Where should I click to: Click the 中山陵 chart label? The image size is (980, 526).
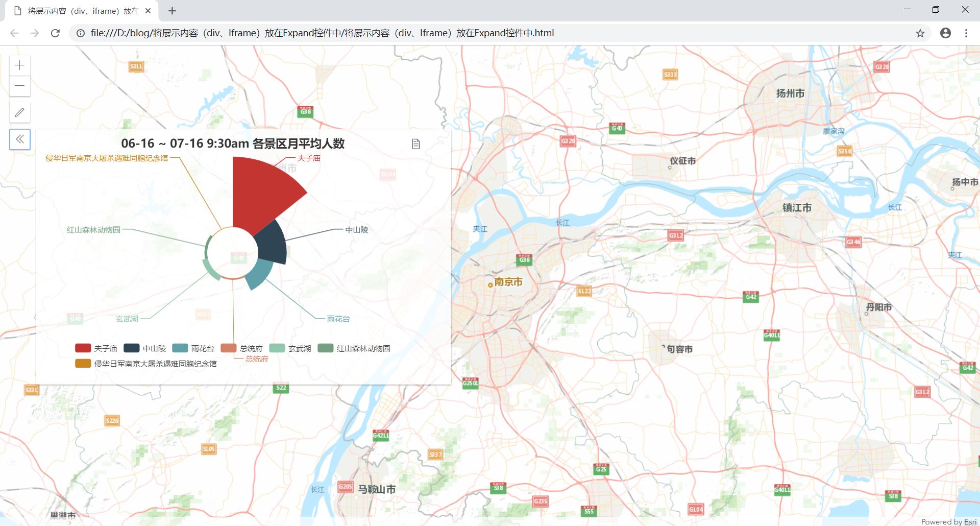coord(356,230)
